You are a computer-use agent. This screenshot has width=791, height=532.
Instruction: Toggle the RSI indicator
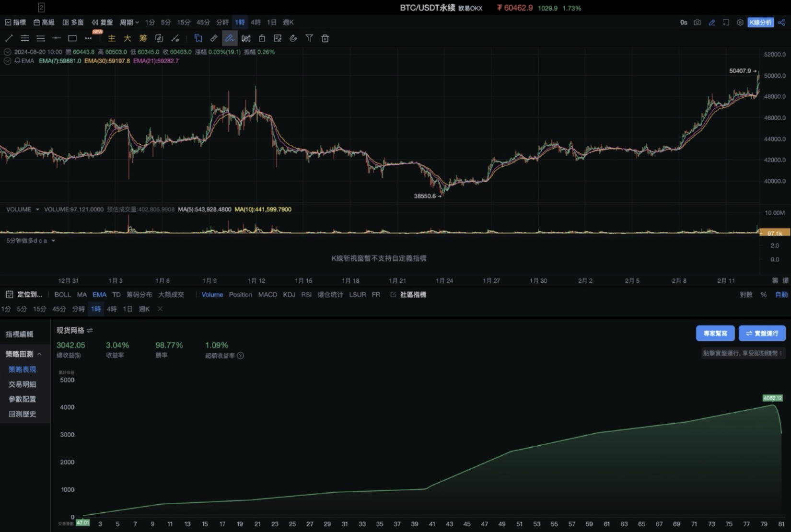[306, 295]
